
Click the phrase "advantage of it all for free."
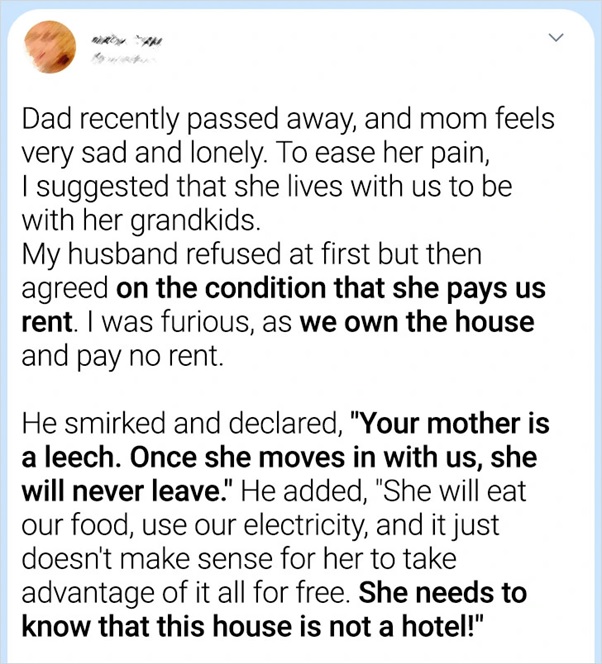coord(187,594)
